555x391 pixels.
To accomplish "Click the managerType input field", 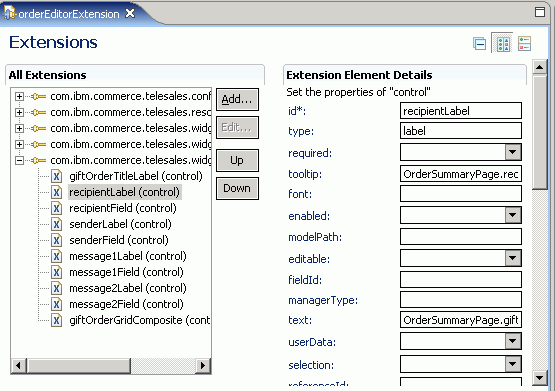I will [461, 300].
